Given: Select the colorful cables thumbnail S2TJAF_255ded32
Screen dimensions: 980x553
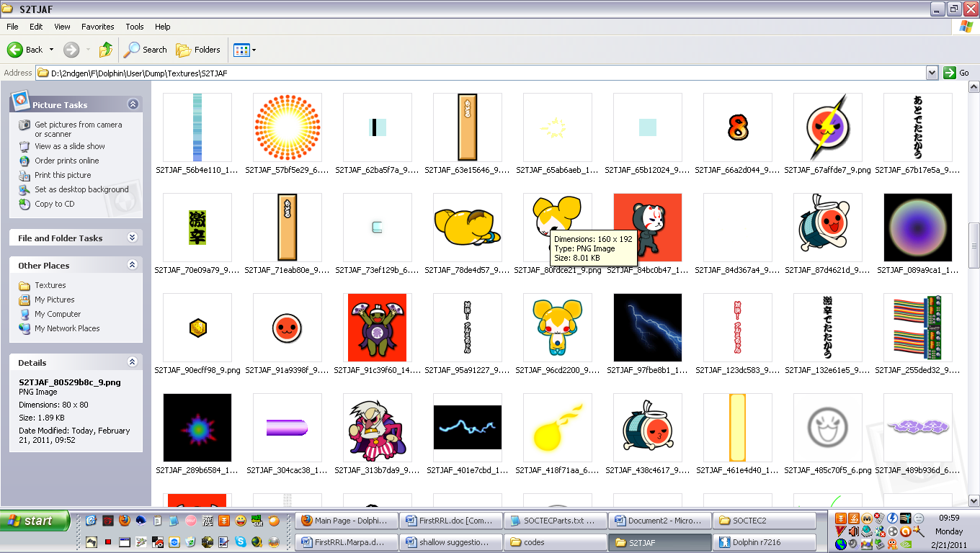Looking at the screenshot, I should [x=918, y=327].
